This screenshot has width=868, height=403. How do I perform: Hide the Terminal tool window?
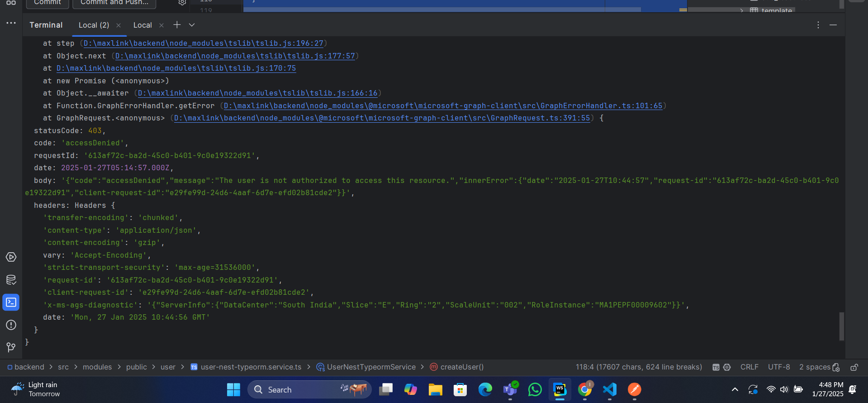click(833, 25)
